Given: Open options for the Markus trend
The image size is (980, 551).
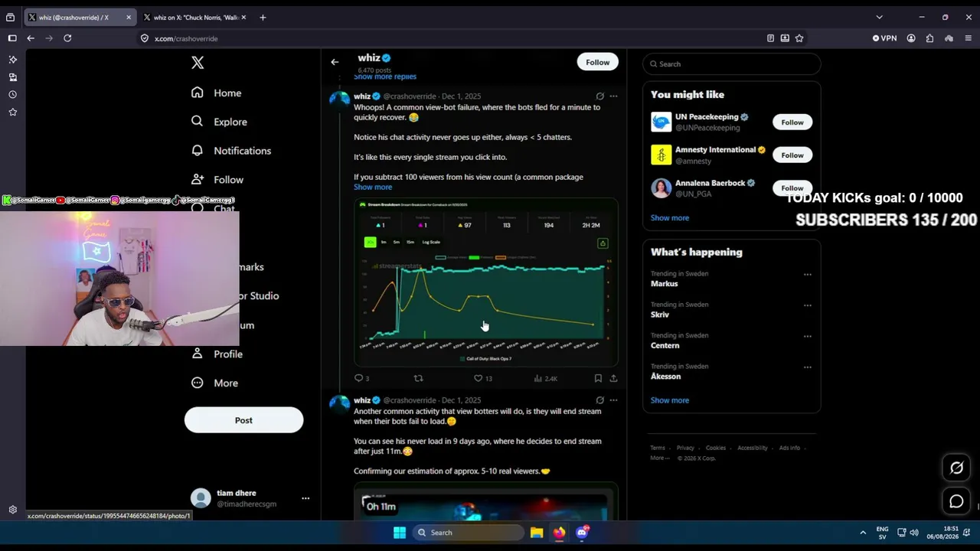Looking at the screenshot, I should coord(807,274).
